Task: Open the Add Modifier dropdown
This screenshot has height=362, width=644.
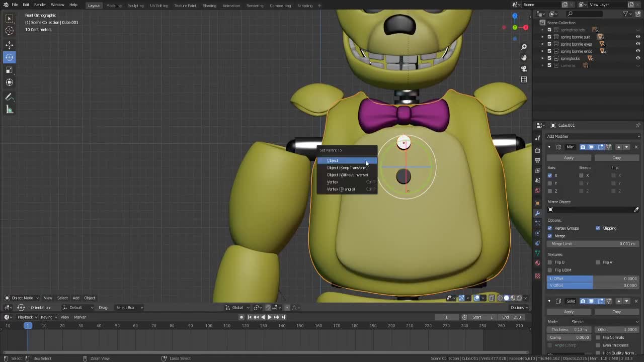Action: (593, 136)
